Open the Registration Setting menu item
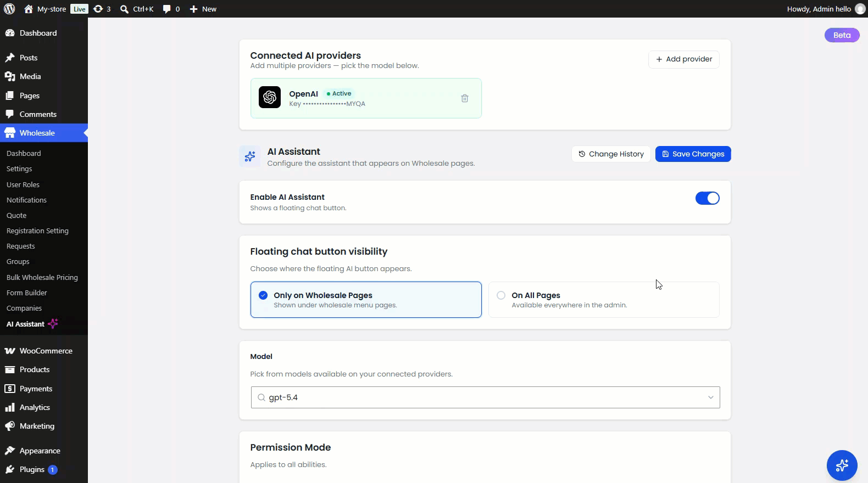 tap(37, 231)
